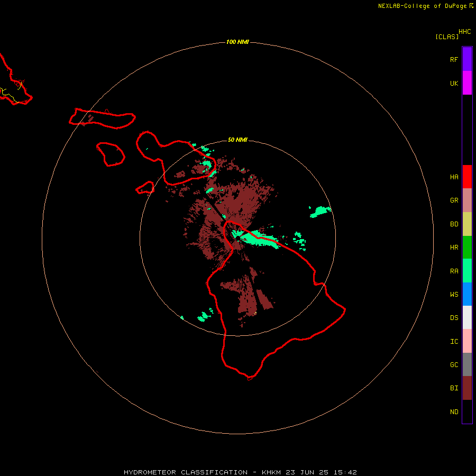476x476 pixels.
Task: Click the 'IC' legend label
Action: (454, 341)
